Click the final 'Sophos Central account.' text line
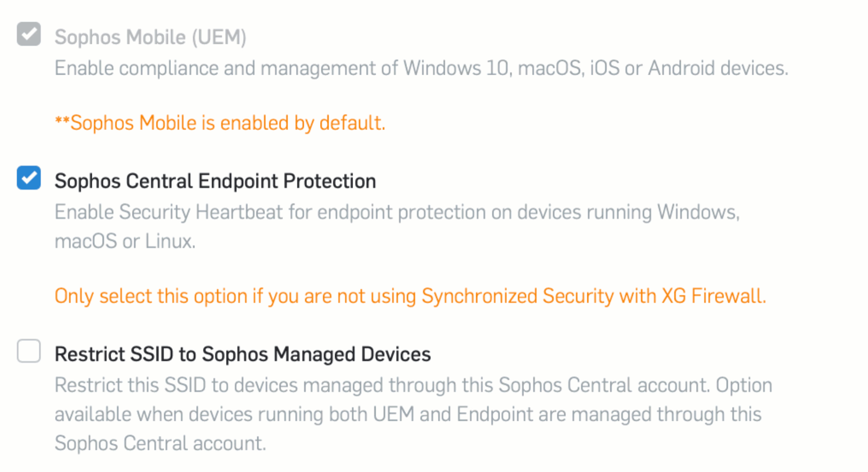This screenshot has width=868, height=472. click(160, 443)
